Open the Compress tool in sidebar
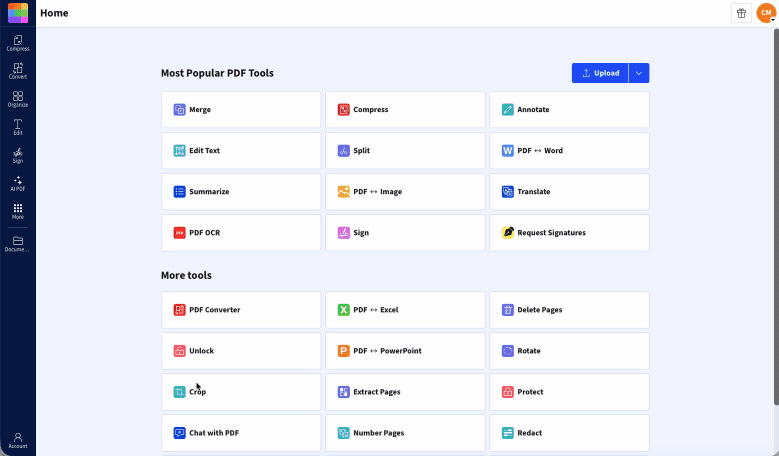The width and height of the screenshot is (779, 456). [18, 43]
